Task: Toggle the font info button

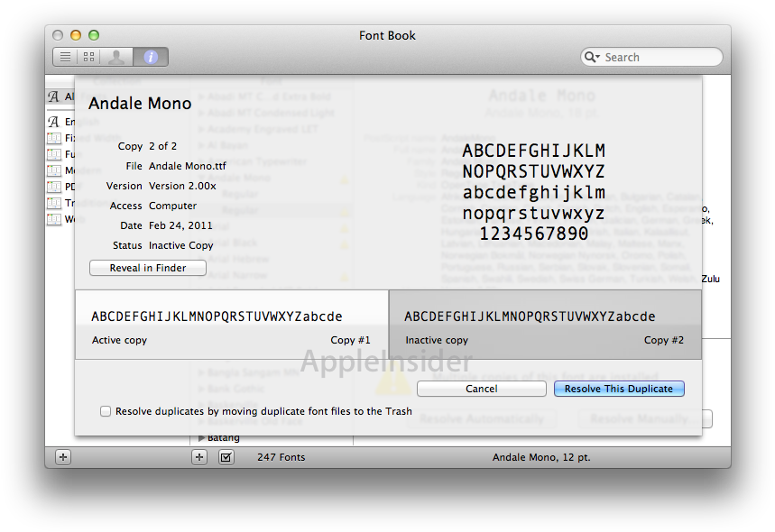Action: pyautogui.click(x=151, y=57)
